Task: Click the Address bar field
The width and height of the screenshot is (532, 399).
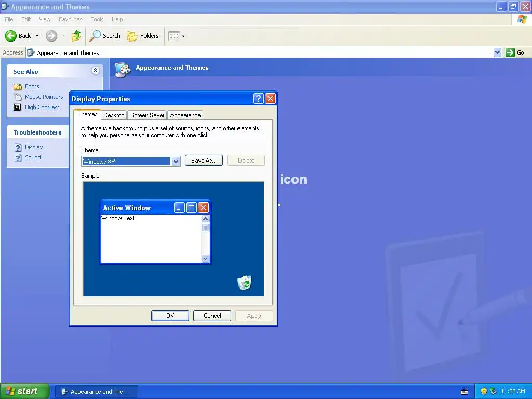Action: tap(264, 52)
